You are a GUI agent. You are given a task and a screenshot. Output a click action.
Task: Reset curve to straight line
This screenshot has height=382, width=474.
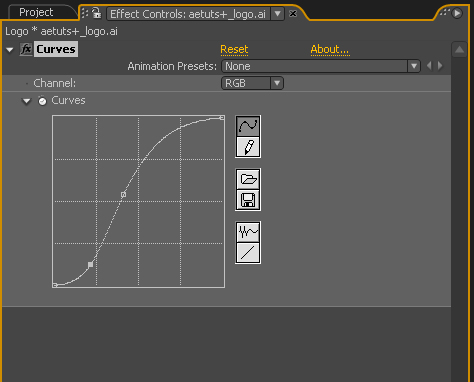coord(248,253)
